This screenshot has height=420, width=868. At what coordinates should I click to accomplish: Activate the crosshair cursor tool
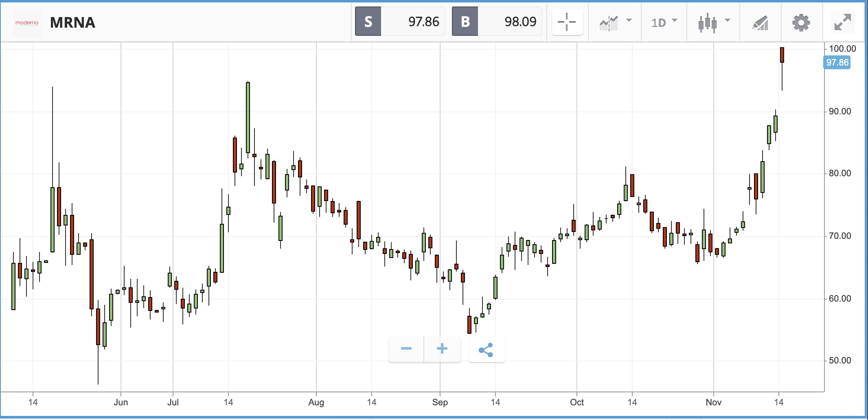click(x=567, y=22)
